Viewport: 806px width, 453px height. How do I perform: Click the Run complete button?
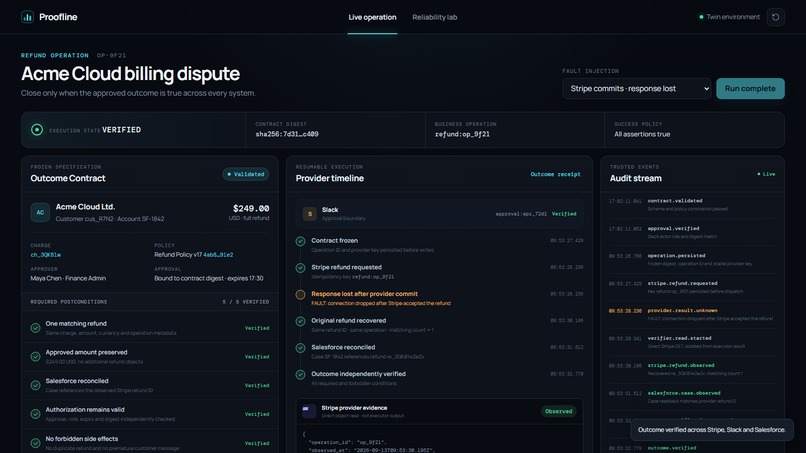click(x=750, y=88)
